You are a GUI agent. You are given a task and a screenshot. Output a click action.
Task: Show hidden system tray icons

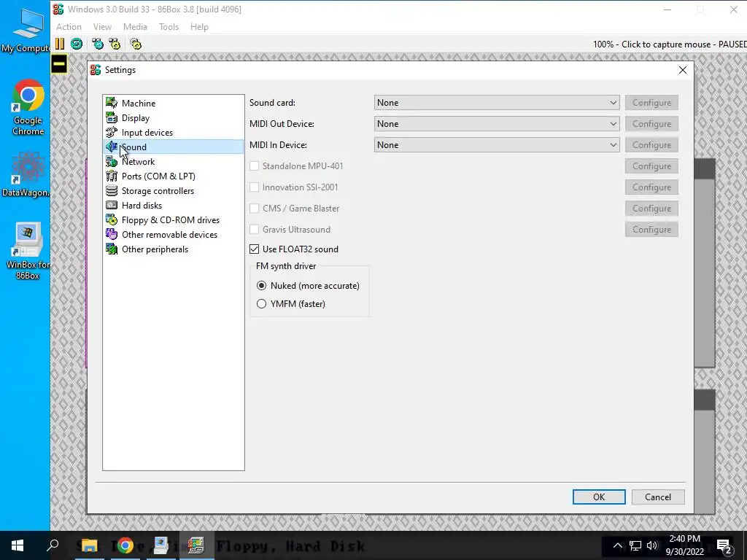click(x=617, y=545)
